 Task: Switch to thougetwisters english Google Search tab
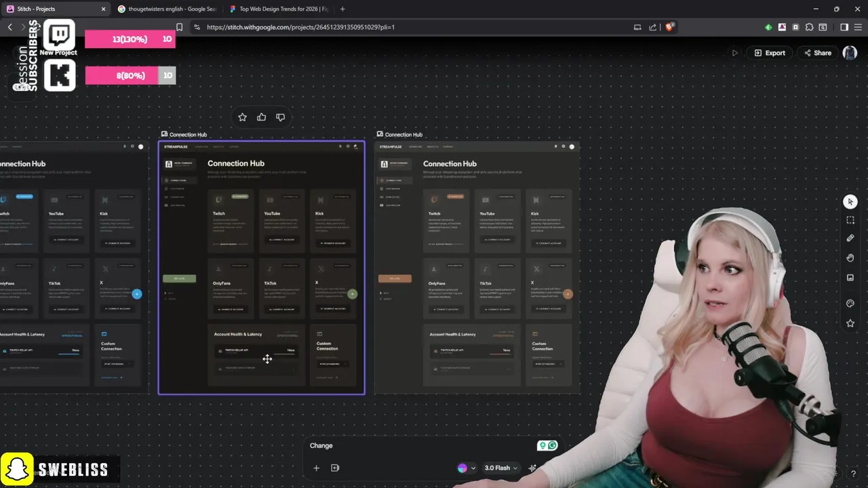[x=167, y=9]
